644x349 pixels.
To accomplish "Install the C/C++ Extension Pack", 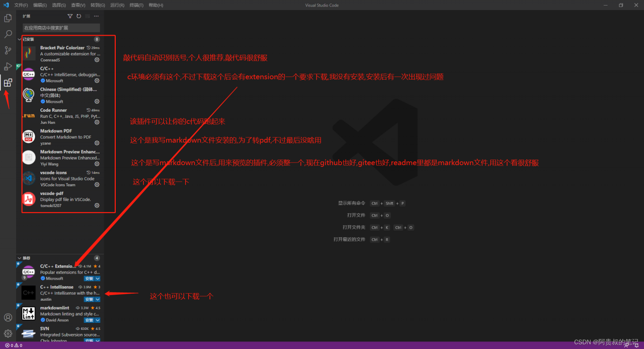I will 89,278.
